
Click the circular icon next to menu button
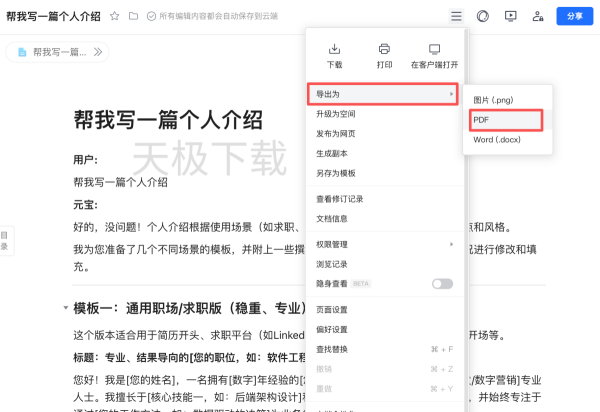click(x=483, y=16)
